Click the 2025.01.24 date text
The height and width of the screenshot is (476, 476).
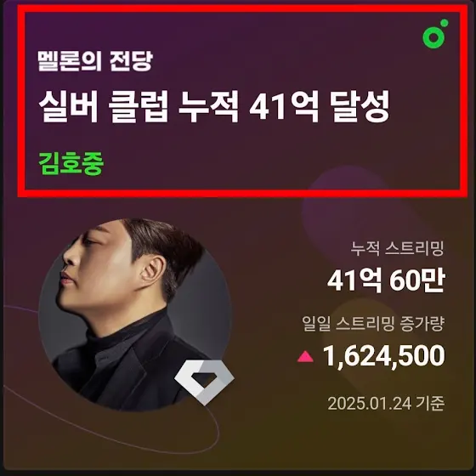(x=370, y=404)
